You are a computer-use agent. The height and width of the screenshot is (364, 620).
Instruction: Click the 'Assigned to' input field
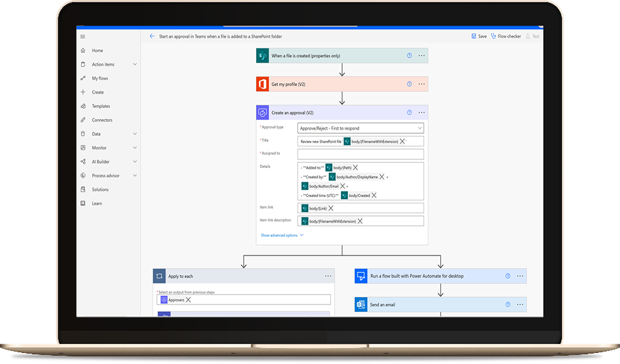click(x=360, y=154)
